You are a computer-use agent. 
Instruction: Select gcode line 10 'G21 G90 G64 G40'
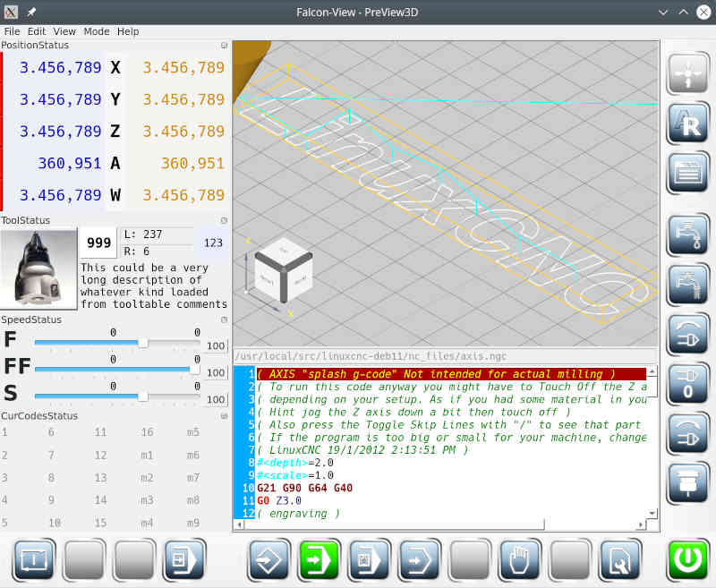pyautogui.click(x=304, y=488)
